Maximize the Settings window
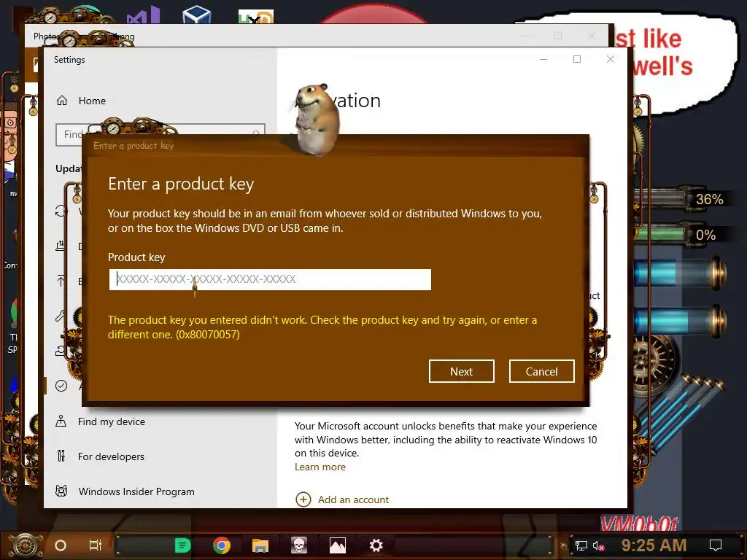 click(577, 59)
